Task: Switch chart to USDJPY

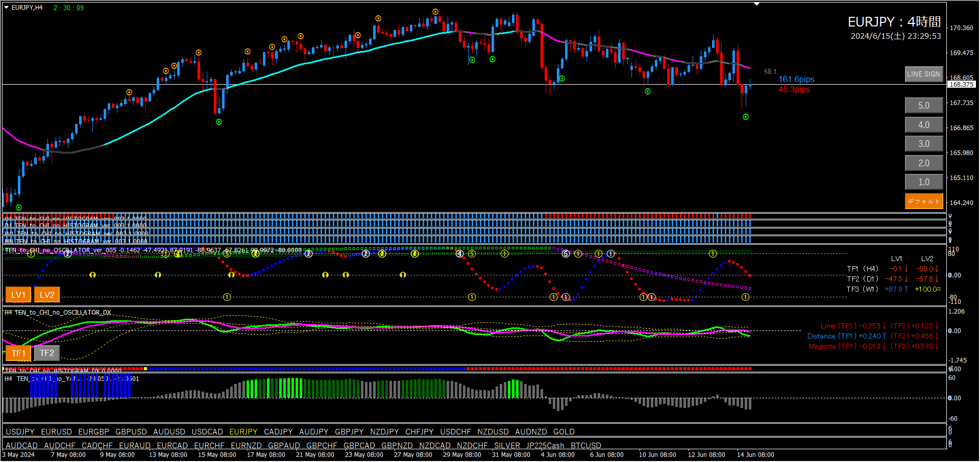Action: 20,432
